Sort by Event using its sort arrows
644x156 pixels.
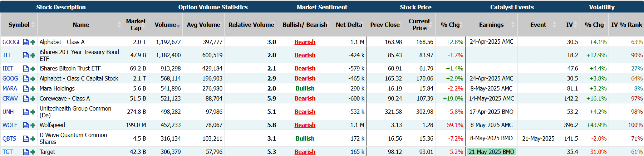555,25
